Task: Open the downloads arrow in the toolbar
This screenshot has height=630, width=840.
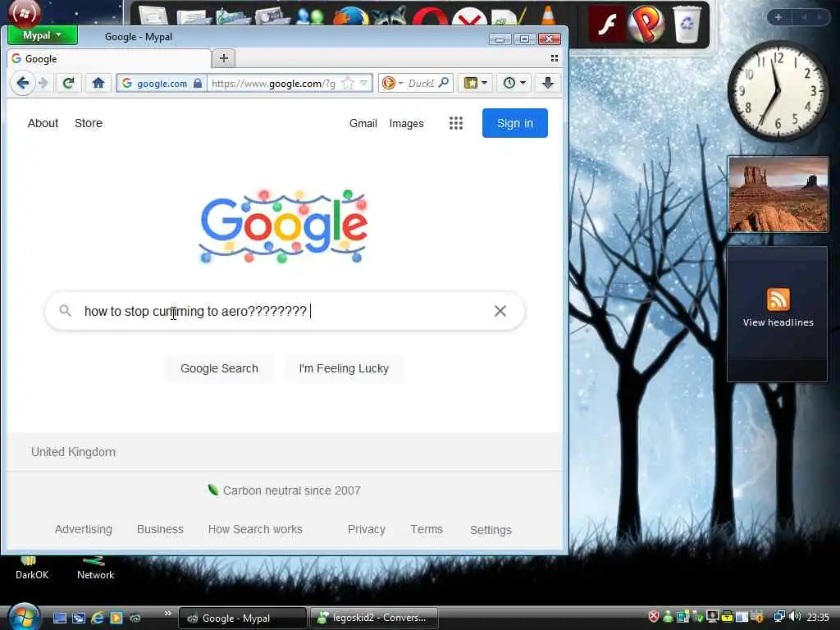Action: click(547, 83)
